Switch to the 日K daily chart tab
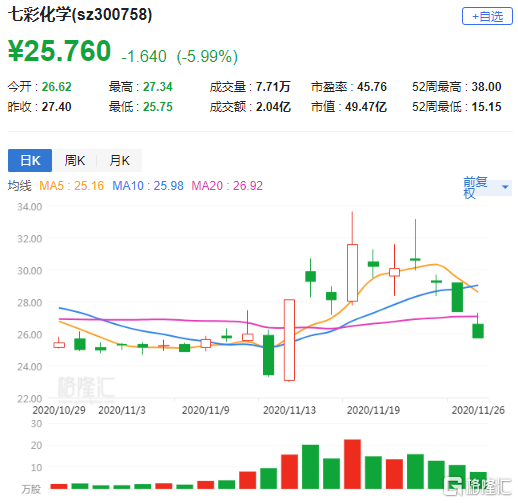Viewport: 518px width, 503px height. pos(30,160)
